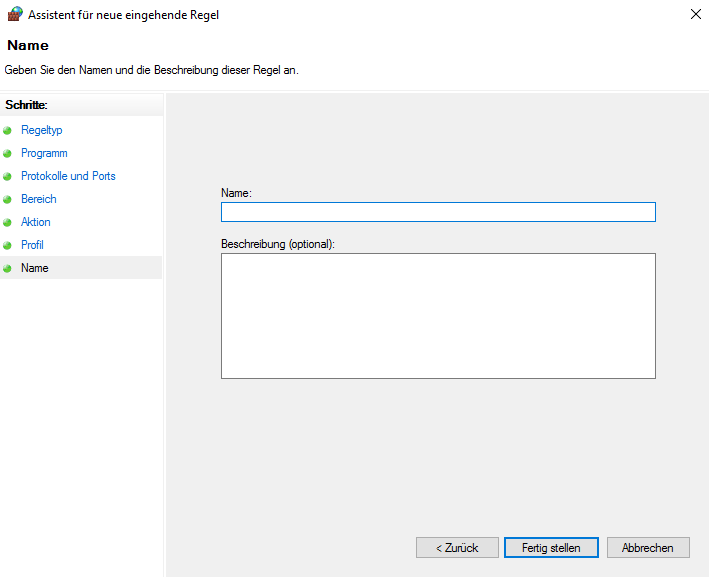Screen dimensions: 709x577
Task: Click the green bullet beside Aktion
Action: 7,222
